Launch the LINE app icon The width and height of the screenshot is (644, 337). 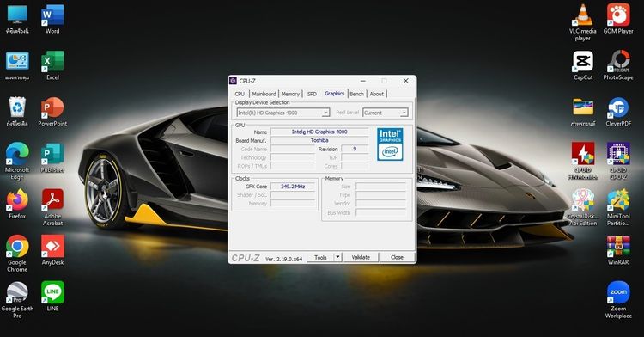pos(52,297)
